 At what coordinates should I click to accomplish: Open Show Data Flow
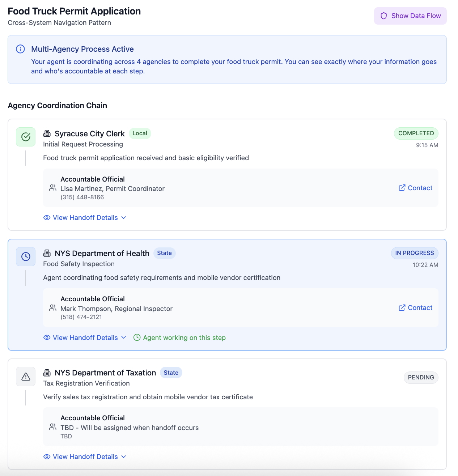pyautogui.click(x=410, y=16)
